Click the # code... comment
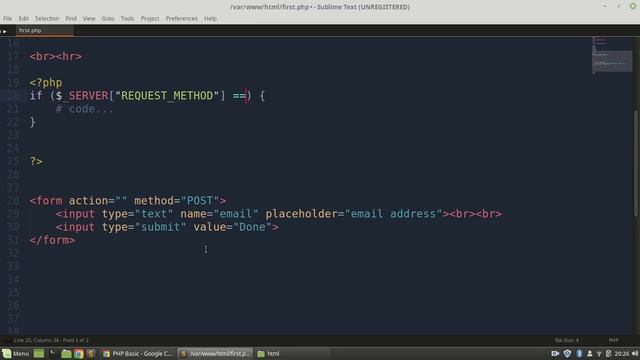Viewport: 640px width, 360px height. 84,109
